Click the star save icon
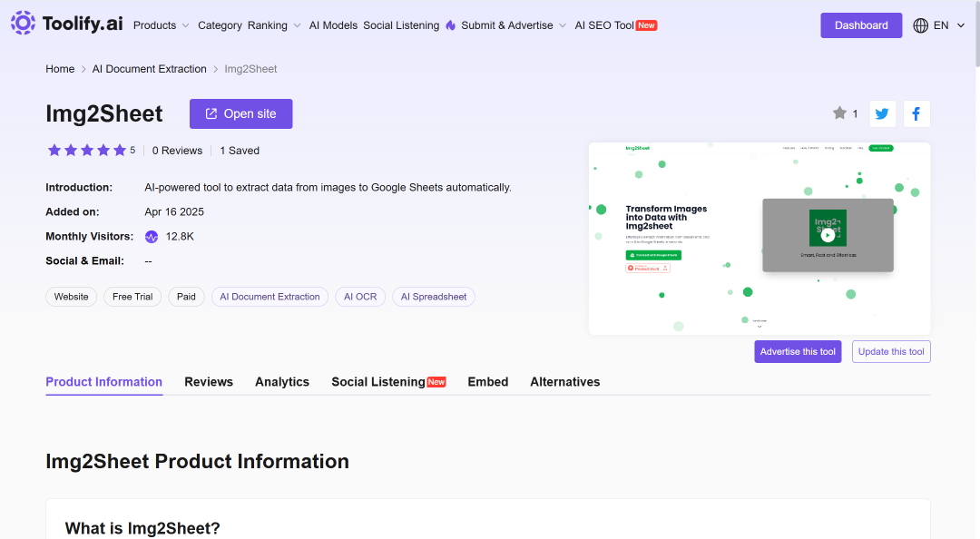980x539 pixels. pyautogui.click(x=839, y=113)
